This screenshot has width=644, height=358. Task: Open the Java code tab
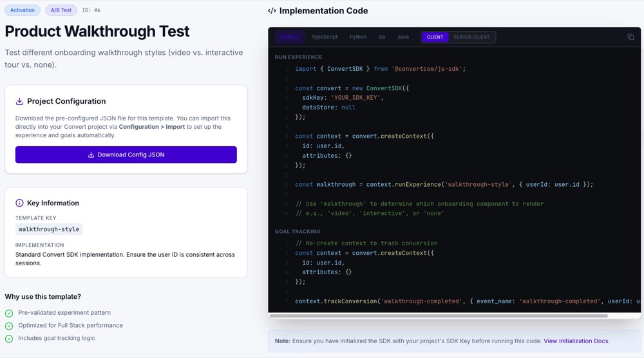(403, 37)
